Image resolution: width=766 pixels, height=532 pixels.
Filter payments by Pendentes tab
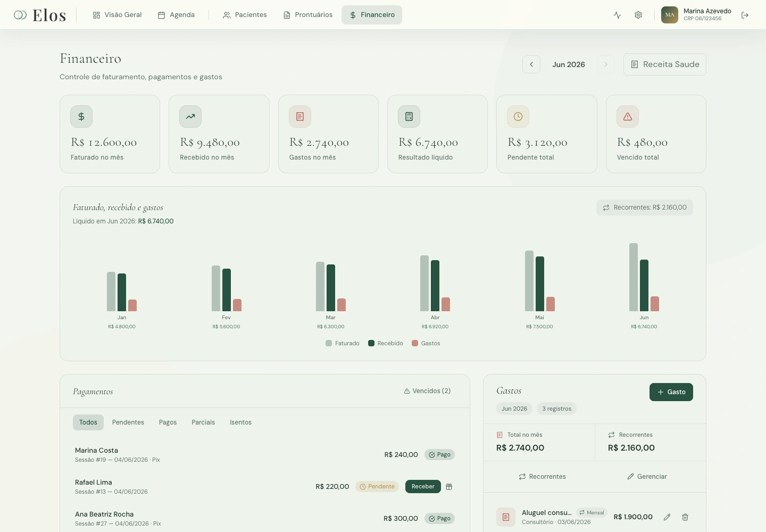click(128, 422)
